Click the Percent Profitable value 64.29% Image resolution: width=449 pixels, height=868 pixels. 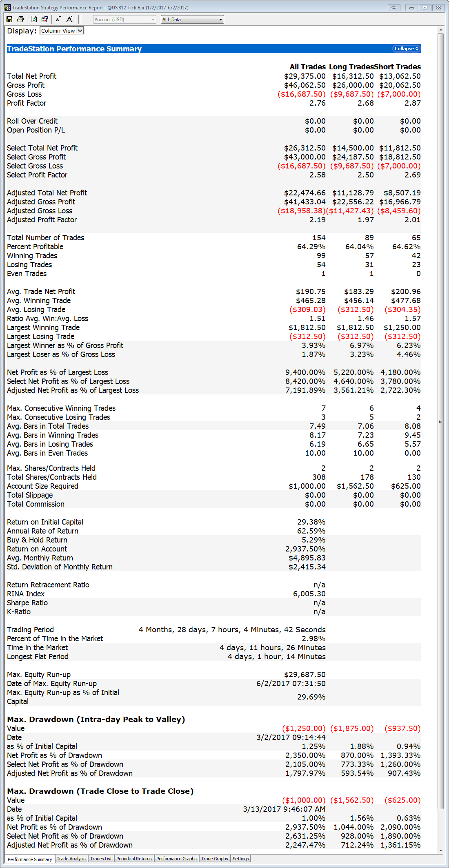pos(311,247)
